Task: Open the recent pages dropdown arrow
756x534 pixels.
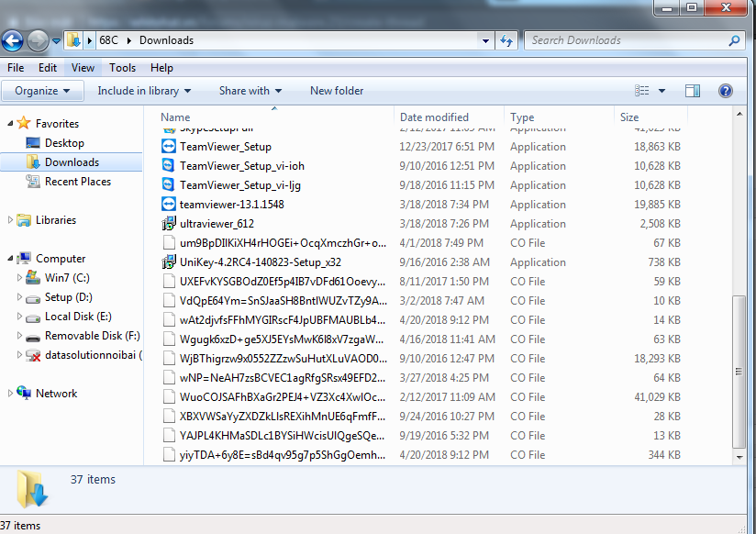Action: click(x=56, y=41)
